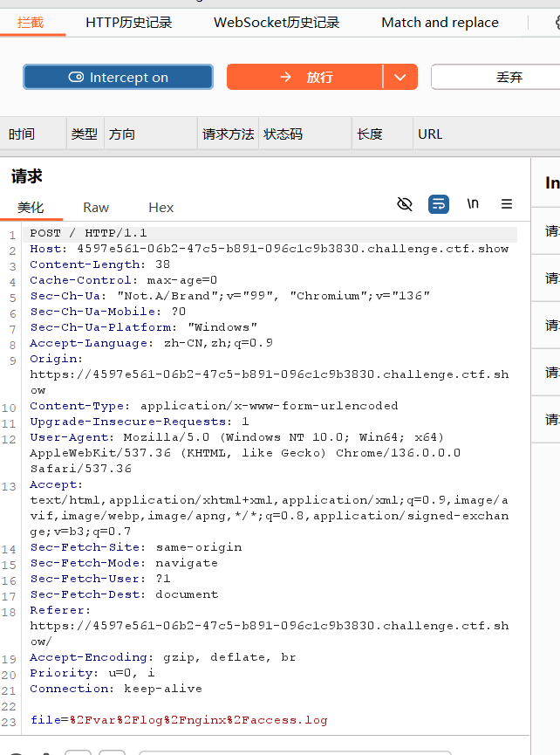560x755 pixels.
Task: Select the Hex view tab
Action: point(160,208)
